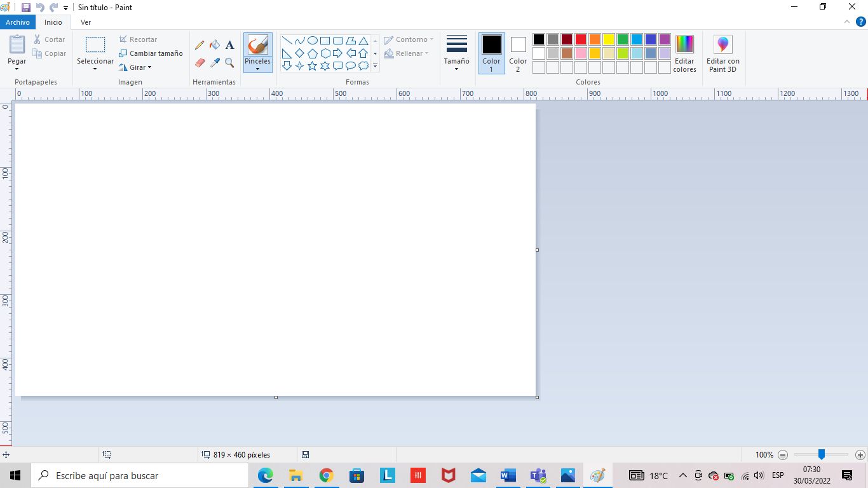Select the Pencil tool

(199, 45)
